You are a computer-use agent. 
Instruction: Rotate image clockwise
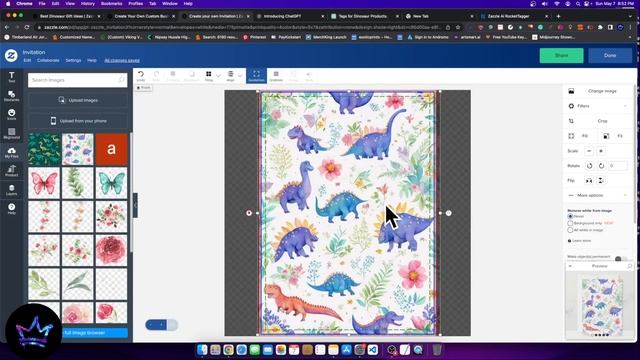click(601, 166)
